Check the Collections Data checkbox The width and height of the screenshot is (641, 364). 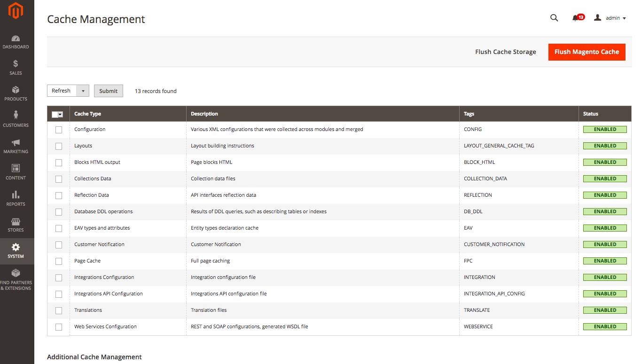point(59,179)
